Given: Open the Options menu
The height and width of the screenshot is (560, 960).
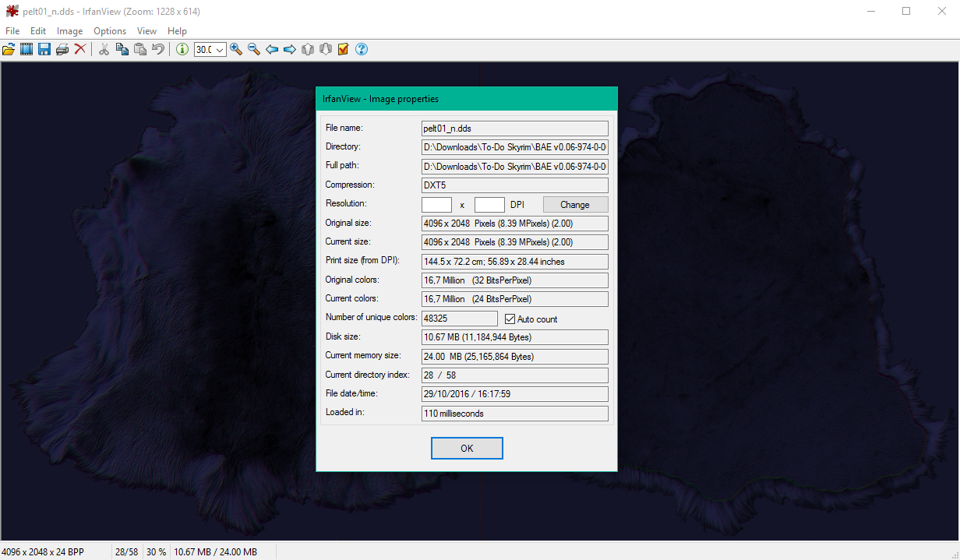Looking at the screenshot, I should [x=110, y=31].
